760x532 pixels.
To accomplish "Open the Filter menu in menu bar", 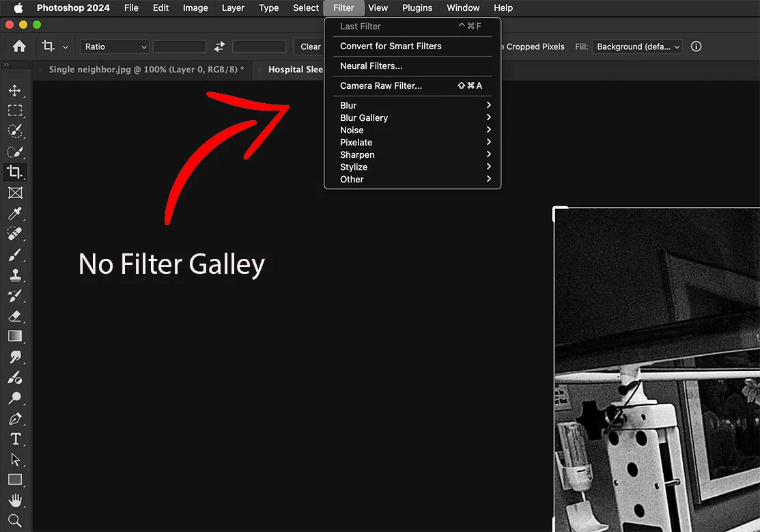I will click(x=343, y=8).
